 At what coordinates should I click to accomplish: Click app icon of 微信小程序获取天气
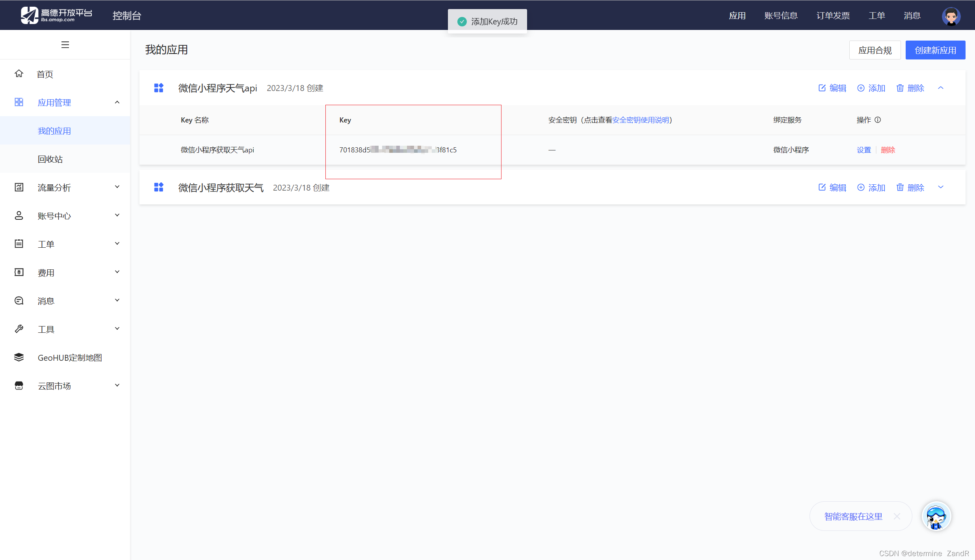click(159, 187)
